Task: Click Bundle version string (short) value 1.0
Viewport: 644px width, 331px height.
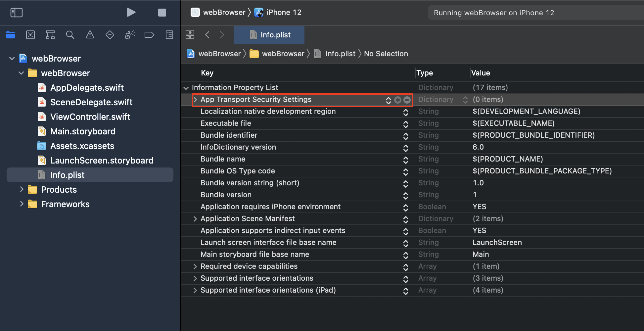Action: click(478, 183)
